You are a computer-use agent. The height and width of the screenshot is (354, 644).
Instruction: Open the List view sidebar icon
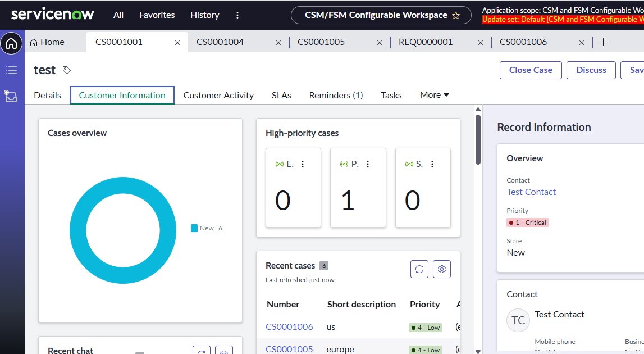[11, 70]
